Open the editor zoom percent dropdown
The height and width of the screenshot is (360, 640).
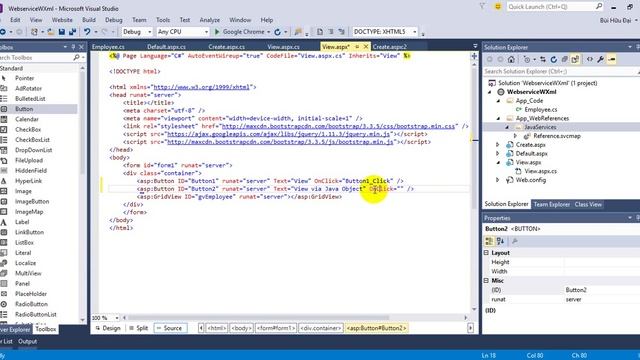[117, 318]
